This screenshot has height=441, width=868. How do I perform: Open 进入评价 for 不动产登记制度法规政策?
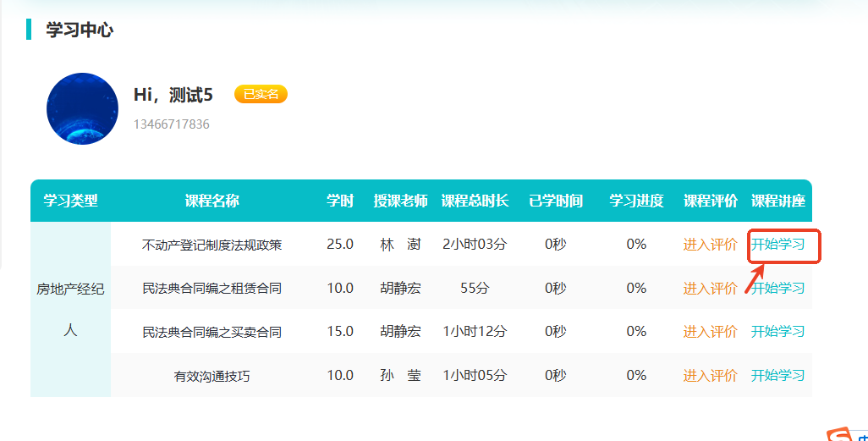point(710,245)
